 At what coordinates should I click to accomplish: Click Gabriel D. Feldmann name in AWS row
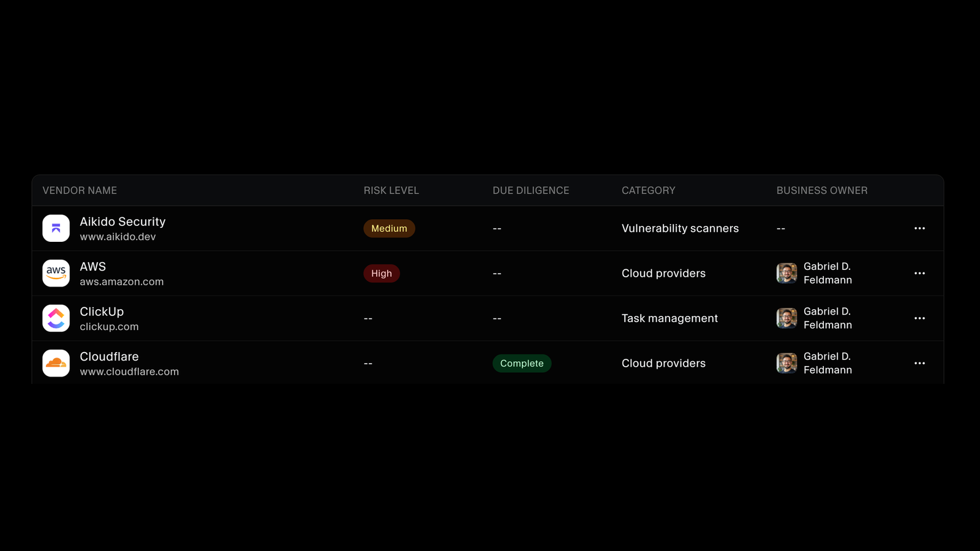pos(827,273)
